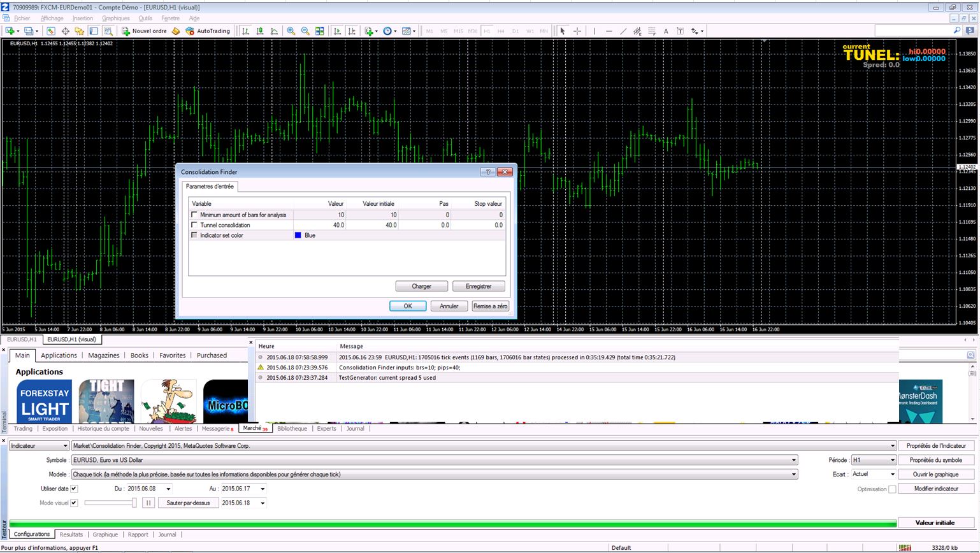Screen dimensions: 980x553
Task: Click the zoom in magnifier icon
Action: point(291,31)
